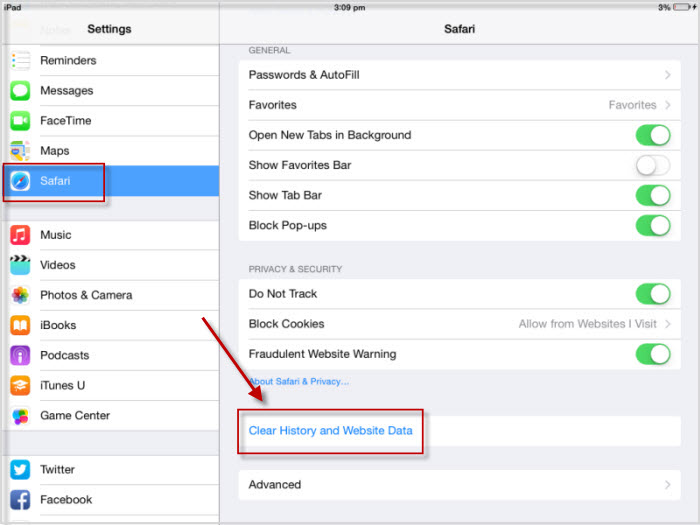
Task: Expand Block Cookies options chevron
Action: pyautogui.click(x=667, y=324)
